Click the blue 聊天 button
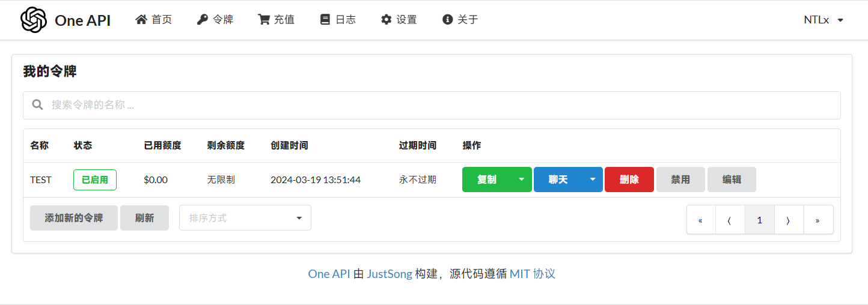Image resolution: width=868 pixels, height=305 pixels. [x=558, y=180]
